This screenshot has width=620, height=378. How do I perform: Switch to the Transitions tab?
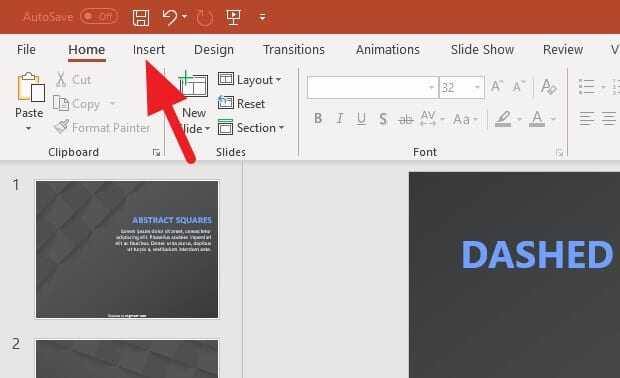pos(294,50)
